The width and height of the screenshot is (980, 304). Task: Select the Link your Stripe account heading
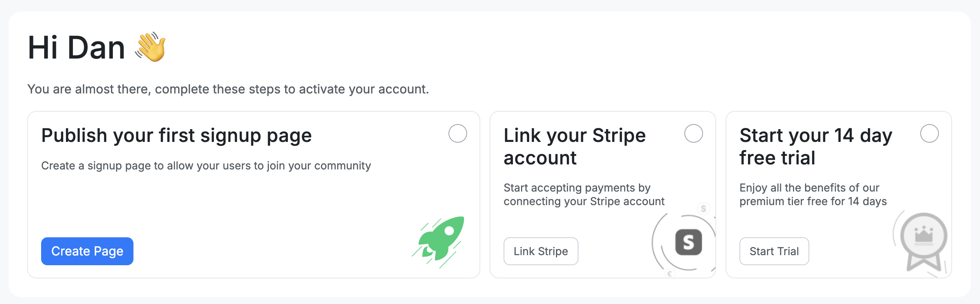click(x=575, y=147)
